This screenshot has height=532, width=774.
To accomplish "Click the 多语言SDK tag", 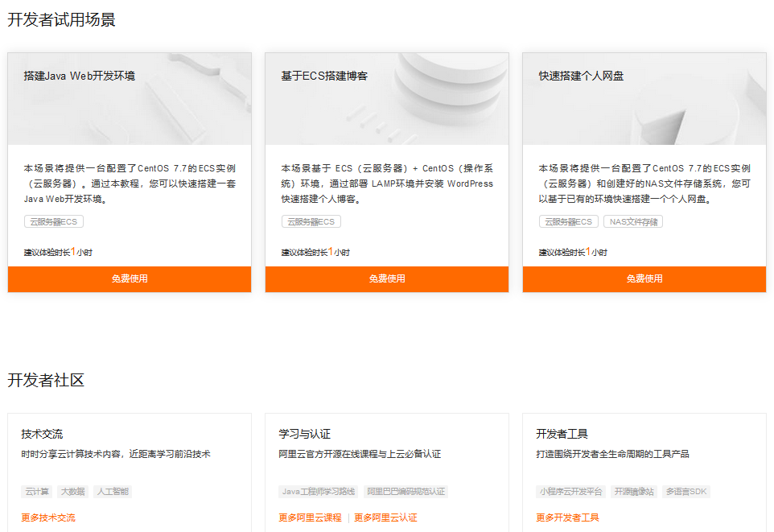I will [686, 492].
